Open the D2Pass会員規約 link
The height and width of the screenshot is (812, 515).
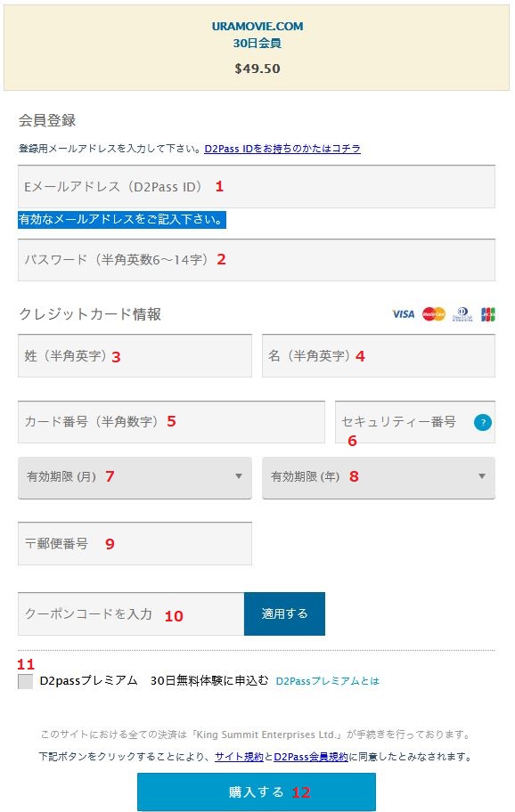point(311,757)
